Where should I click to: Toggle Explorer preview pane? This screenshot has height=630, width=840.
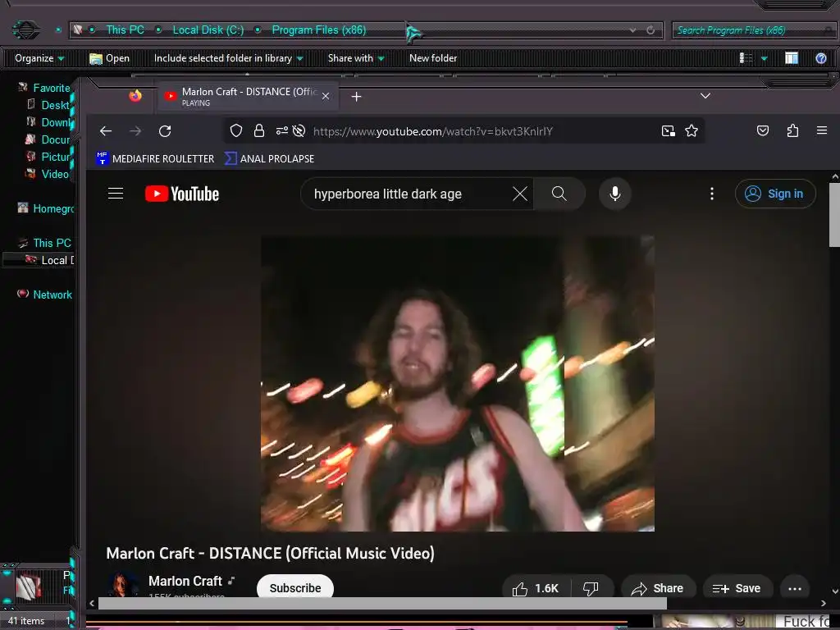[792, 58]
